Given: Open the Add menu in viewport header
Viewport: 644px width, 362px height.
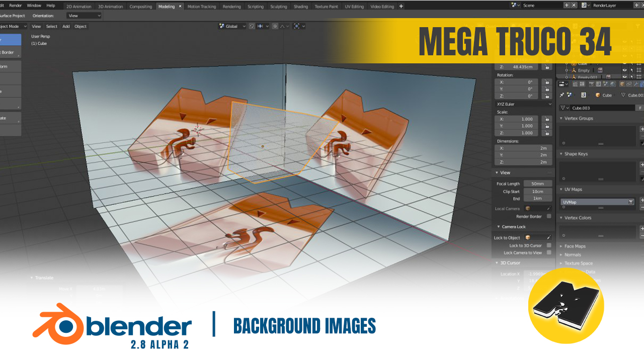Looking at the screenshot, I should pyautogui.click(x=66, y=26).
